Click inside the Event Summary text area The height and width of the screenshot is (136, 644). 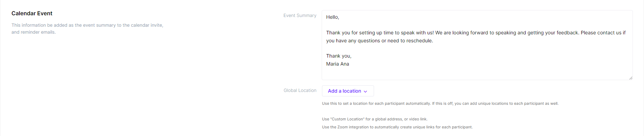(477, 45)
